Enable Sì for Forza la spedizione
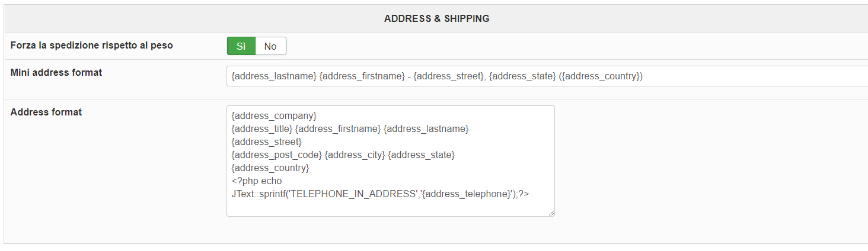The height and width of the screenshot is (251, 868). click(241, 46)
